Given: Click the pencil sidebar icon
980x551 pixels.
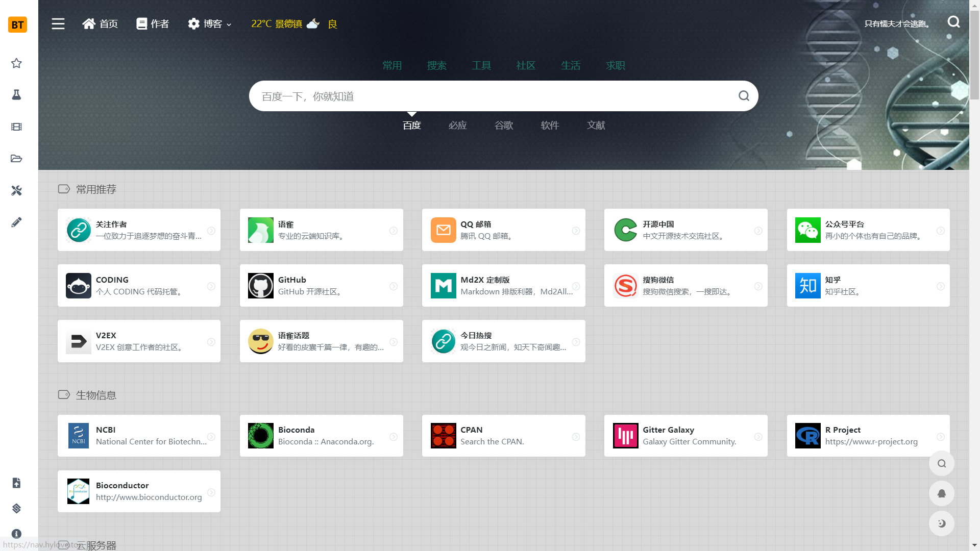Looking at the screenshot, I should (x=16, y=222).
